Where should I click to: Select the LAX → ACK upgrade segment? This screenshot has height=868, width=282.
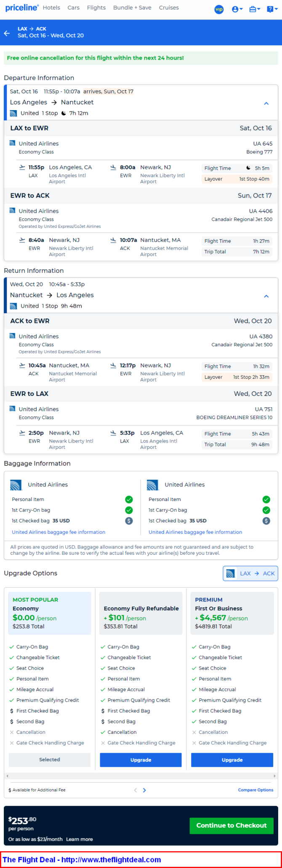pyautogui.click(x=250, y=573)
